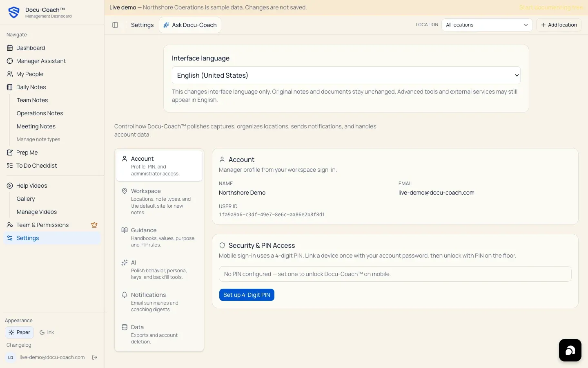Viewport: 588px width, 368px height.
Task: Click the Notifications bell icon
Action: click(x=125, y=295)
